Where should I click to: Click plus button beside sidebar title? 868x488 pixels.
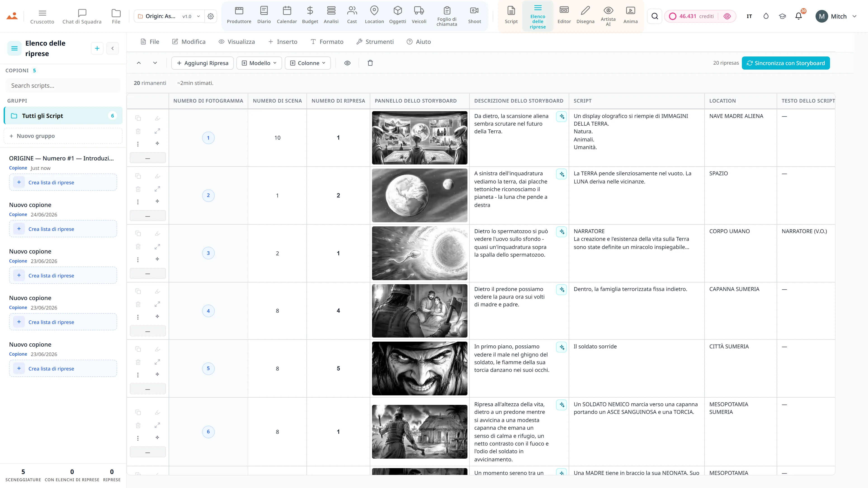point(97,49)
